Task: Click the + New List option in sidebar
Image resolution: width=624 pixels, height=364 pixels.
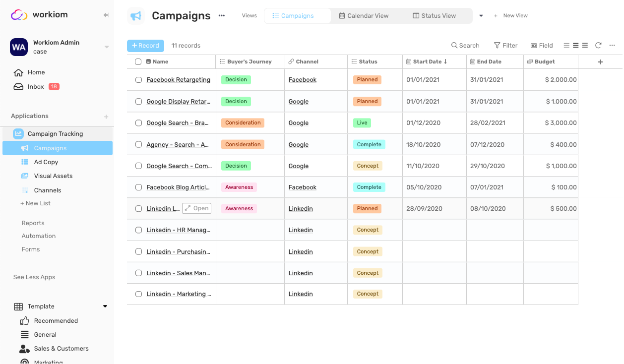Action: click(35, 203)
